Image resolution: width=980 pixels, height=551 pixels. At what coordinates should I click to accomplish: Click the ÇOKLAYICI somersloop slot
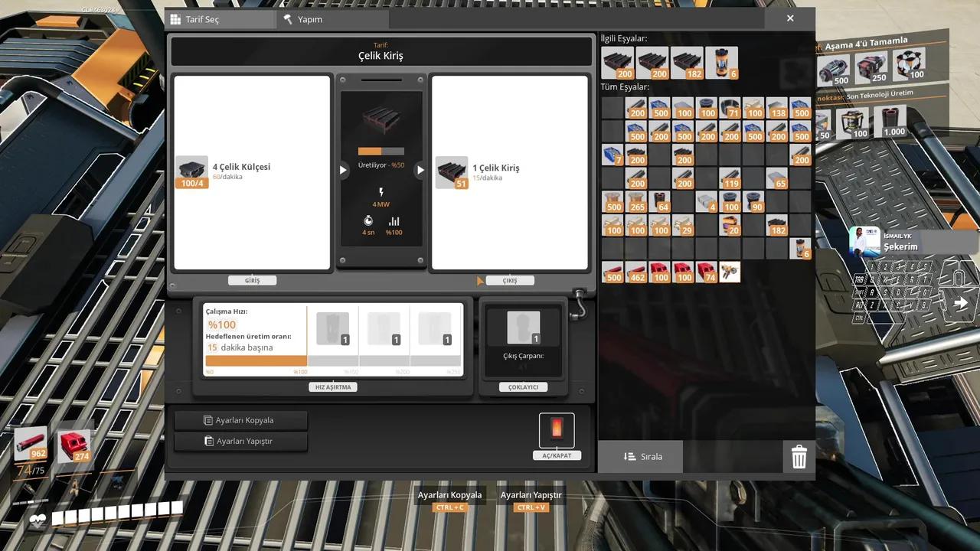coord(524,328)
